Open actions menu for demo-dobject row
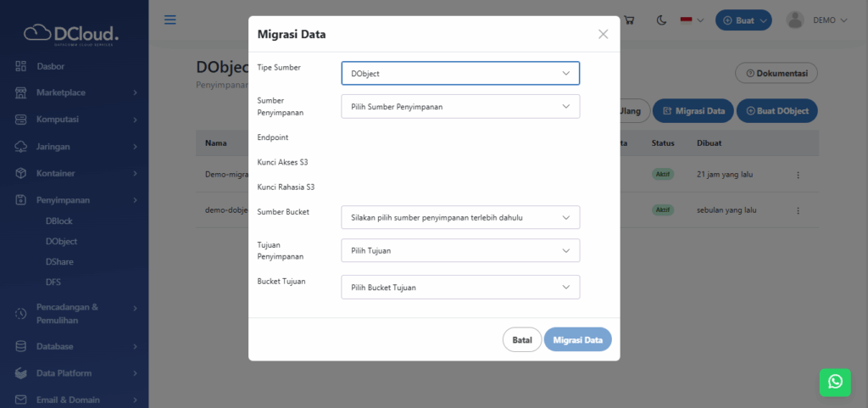This screenshot has height=408, width=868. (798, 210)
